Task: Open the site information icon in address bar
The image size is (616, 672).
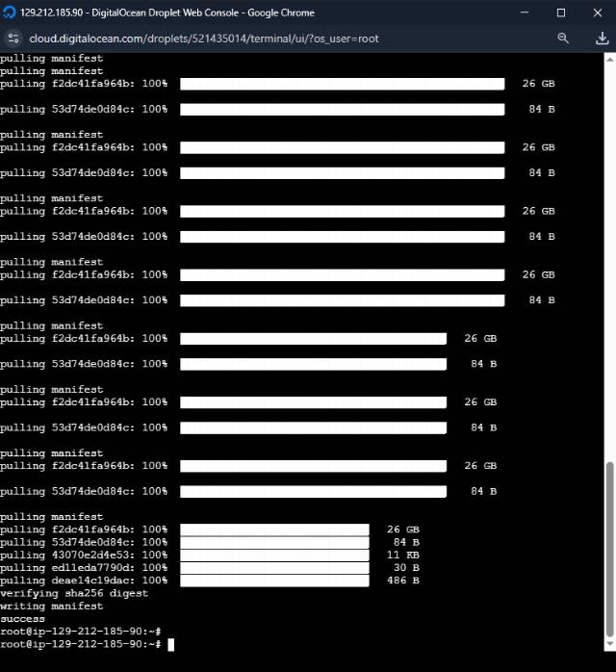Action: coord(13,38)
